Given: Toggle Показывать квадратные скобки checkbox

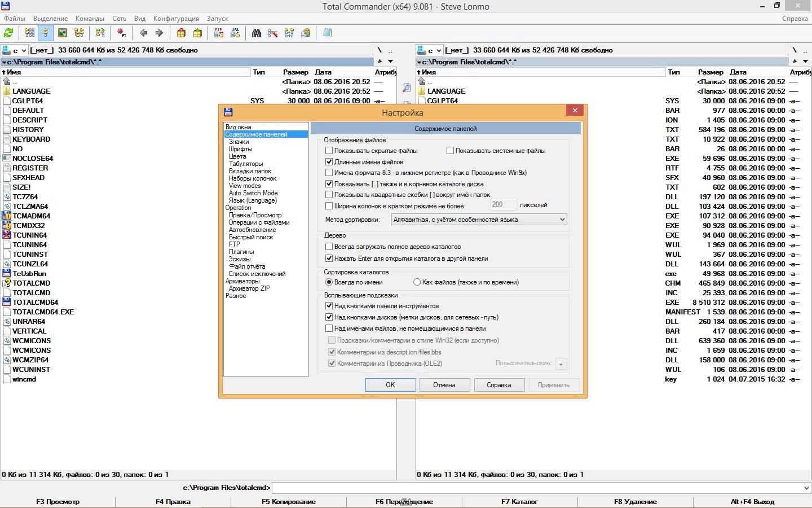Looking at the screenshot, I should [x=329, y=195].
